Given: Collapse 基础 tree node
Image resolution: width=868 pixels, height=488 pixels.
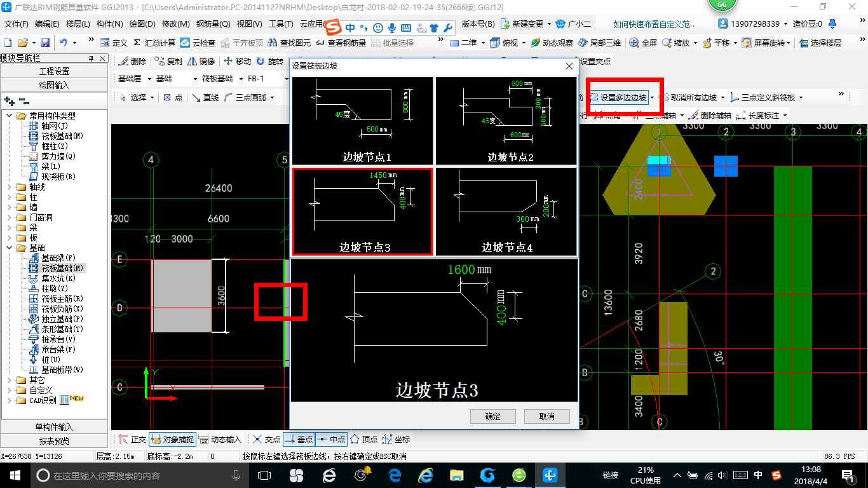Looking at the screenshot, I should click(x=10, y=248).
